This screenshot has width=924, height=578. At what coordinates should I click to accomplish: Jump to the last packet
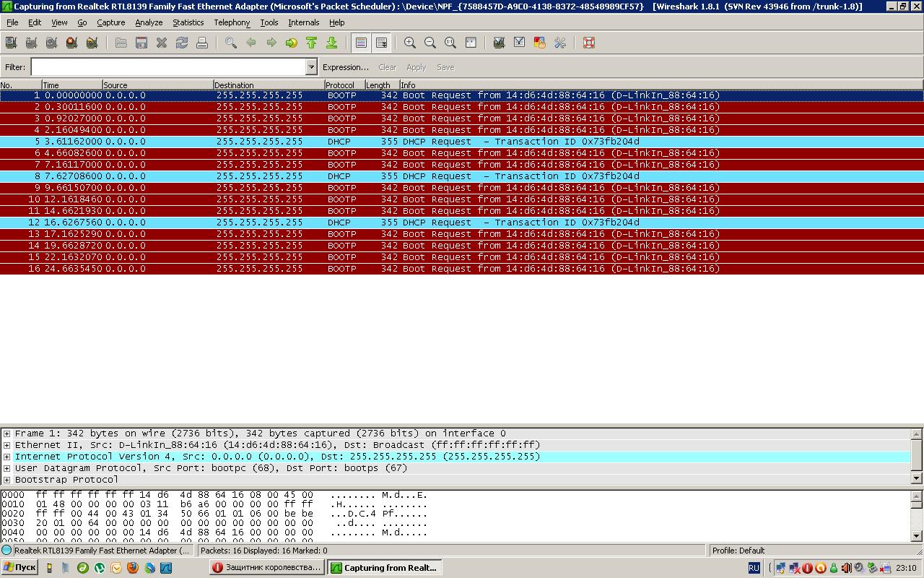coord(332,43)
